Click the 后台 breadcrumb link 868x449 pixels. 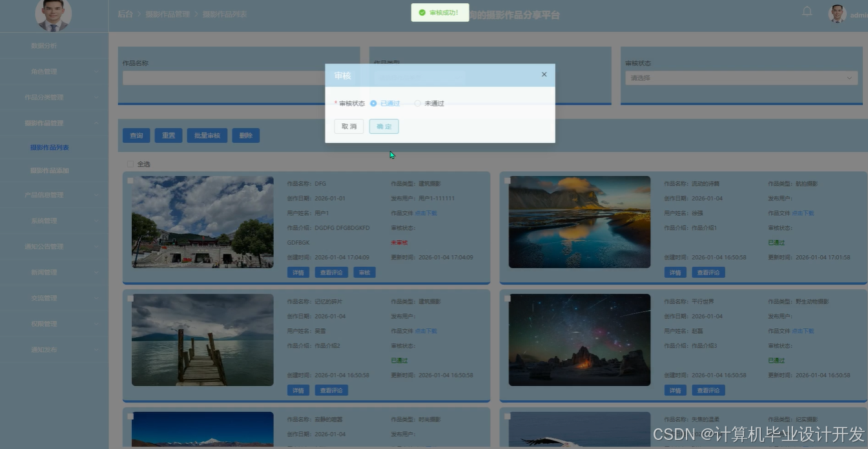(x=125, y=14)
